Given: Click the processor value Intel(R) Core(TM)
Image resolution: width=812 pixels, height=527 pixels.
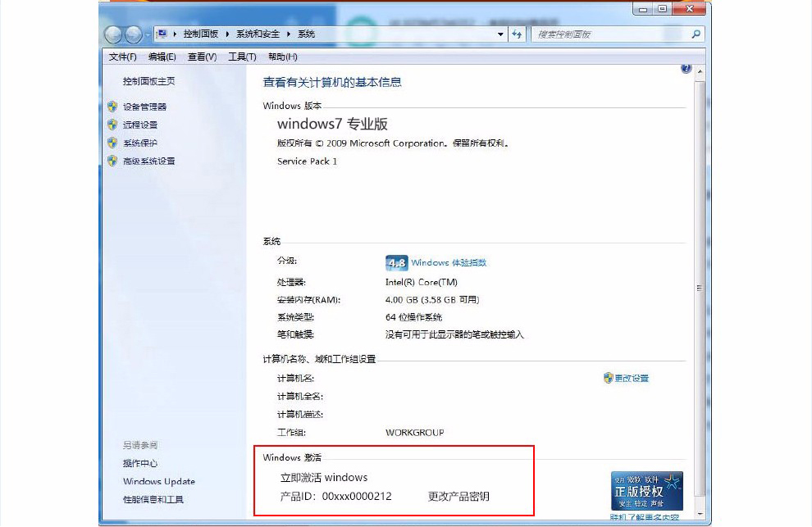Looking at the screenshot, I should pyautogui.click(x=422, y=283).
